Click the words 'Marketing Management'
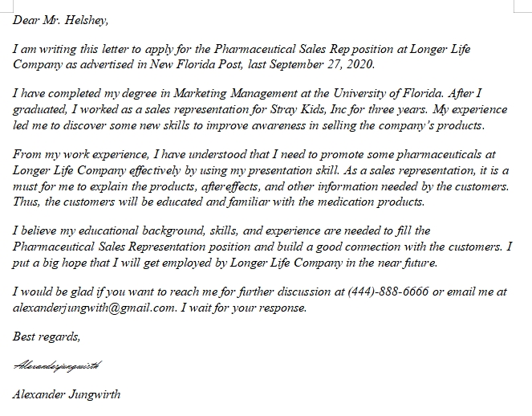The height and width of the screenshot is (416, 532). click(x=220, y=95)
